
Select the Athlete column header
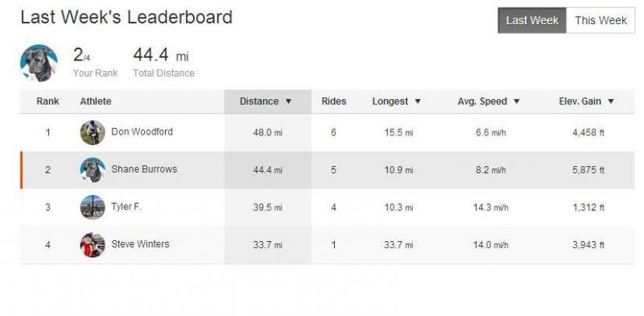(x=95, y=102)
